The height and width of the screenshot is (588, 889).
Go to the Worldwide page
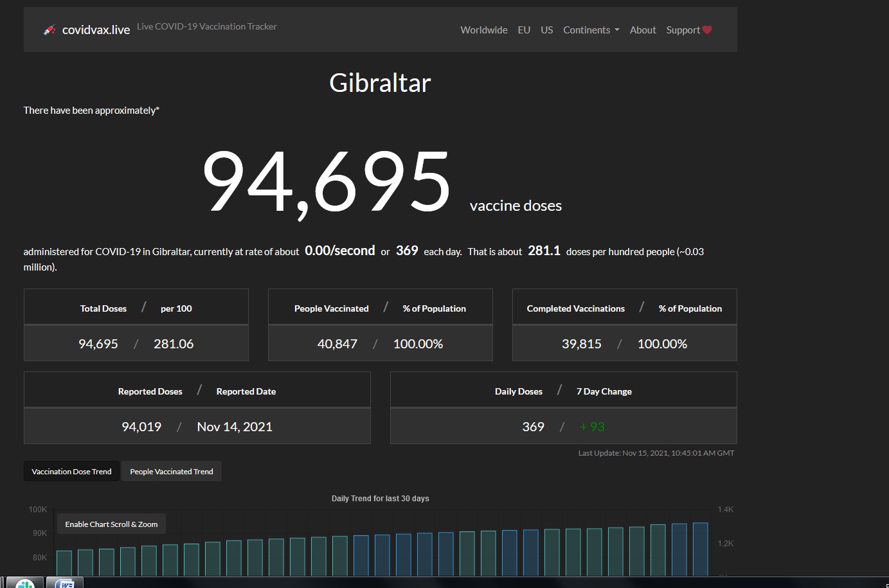tap(483, 30)
